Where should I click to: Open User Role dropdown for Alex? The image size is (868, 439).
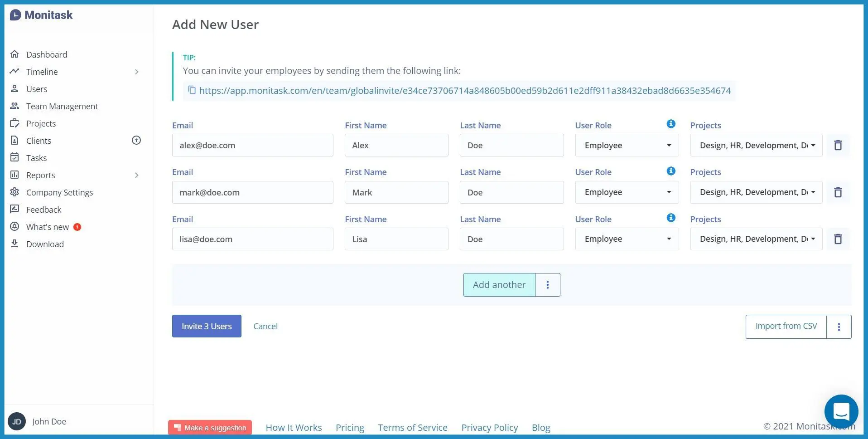point(627,146)
